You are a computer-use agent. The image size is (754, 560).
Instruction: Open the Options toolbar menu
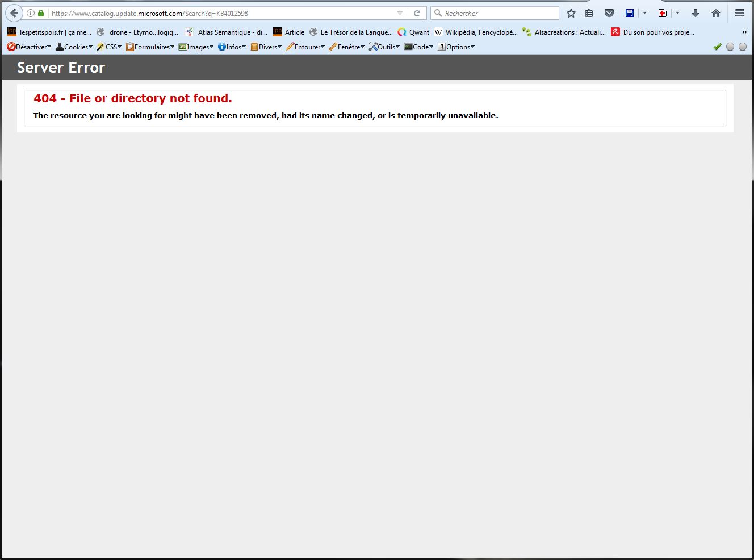pos(456,47)
